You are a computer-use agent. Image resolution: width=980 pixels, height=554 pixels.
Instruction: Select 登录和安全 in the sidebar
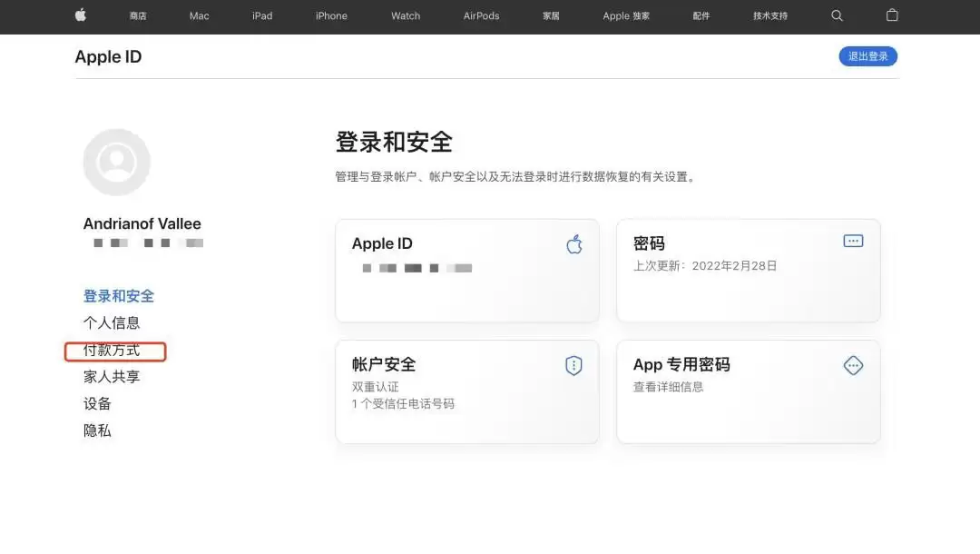(118, 295)
